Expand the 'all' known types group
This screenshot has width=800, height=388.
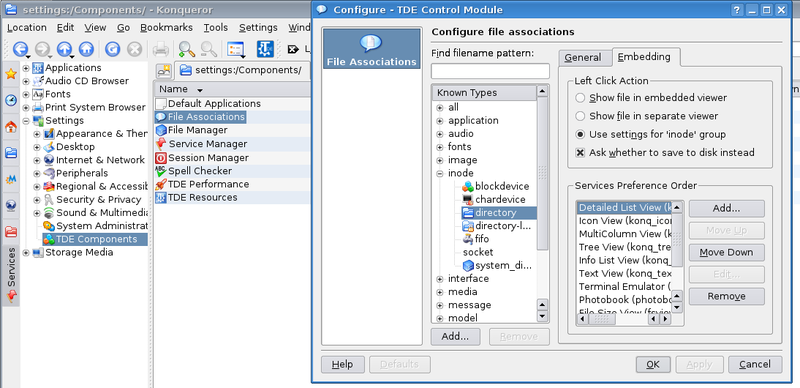pyautogui.click(x=440, y=108)
